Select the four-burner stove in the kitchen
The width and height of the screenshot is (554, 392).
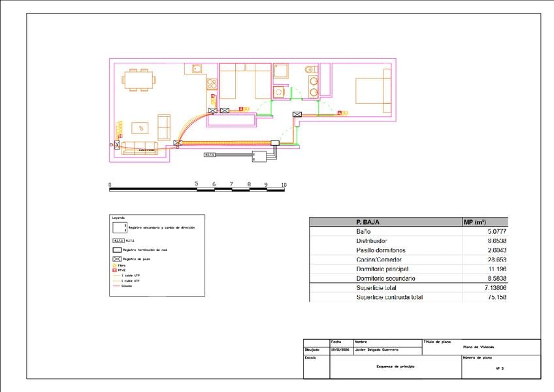[212, 84]
